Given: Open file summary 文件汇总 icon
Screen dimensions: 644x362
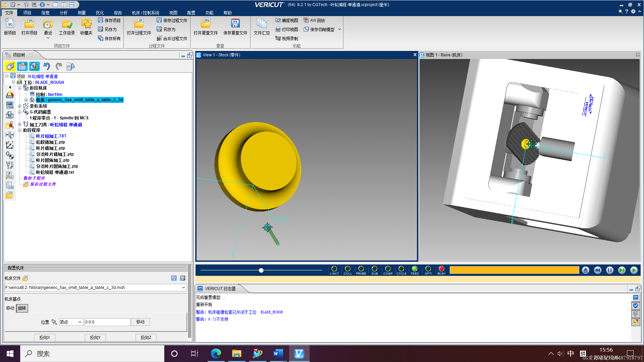Looking at the screenshot, I should tap(262, 23).
